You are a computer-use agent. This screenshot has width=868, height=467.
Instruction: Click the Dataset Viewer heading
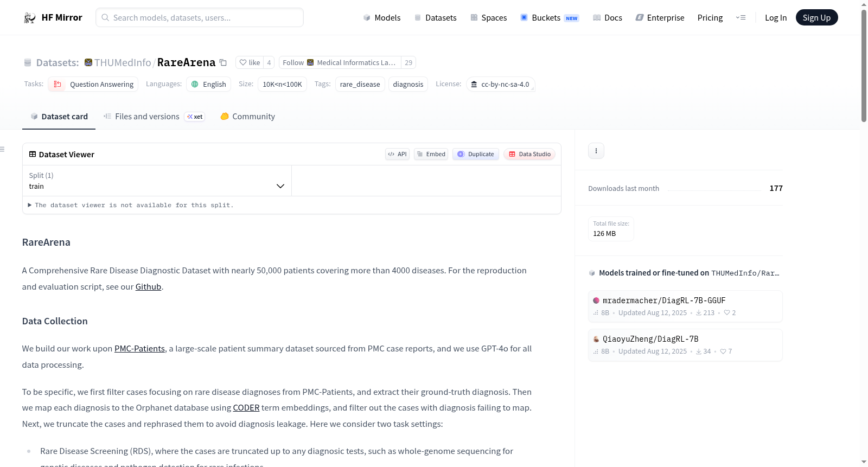click(67, 155)
